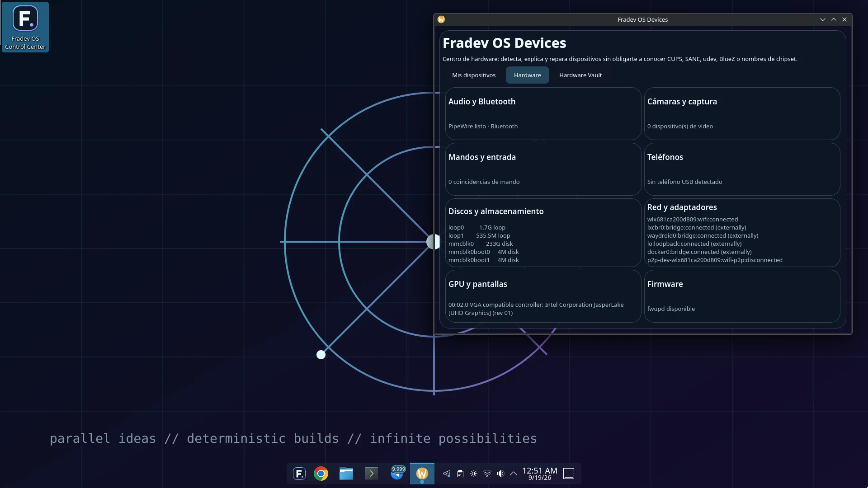Open the Teléfonos card
The image size is (868, 488).
tap(742, 169)
